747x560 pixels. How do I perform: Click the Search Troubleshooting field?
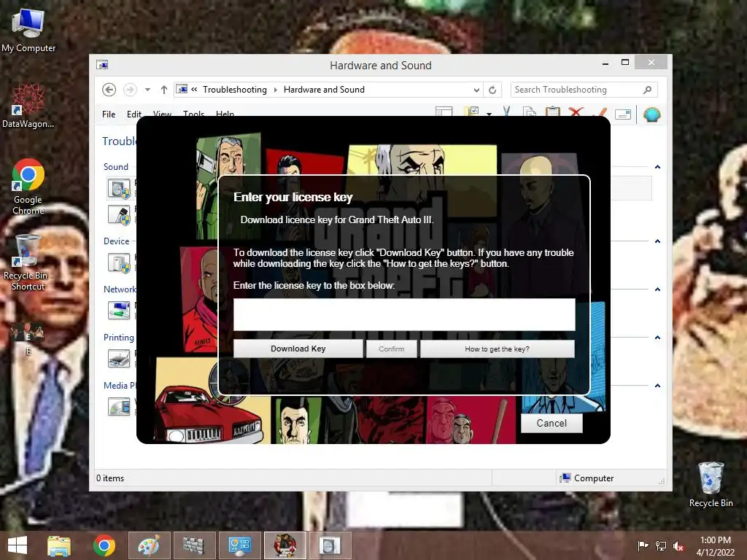[584, 90]
